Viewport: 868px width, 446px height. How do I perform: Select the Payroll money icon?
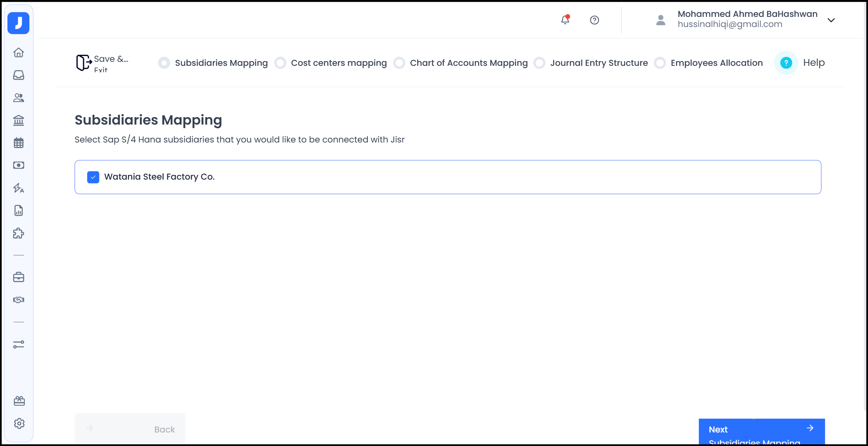[19, 165]
